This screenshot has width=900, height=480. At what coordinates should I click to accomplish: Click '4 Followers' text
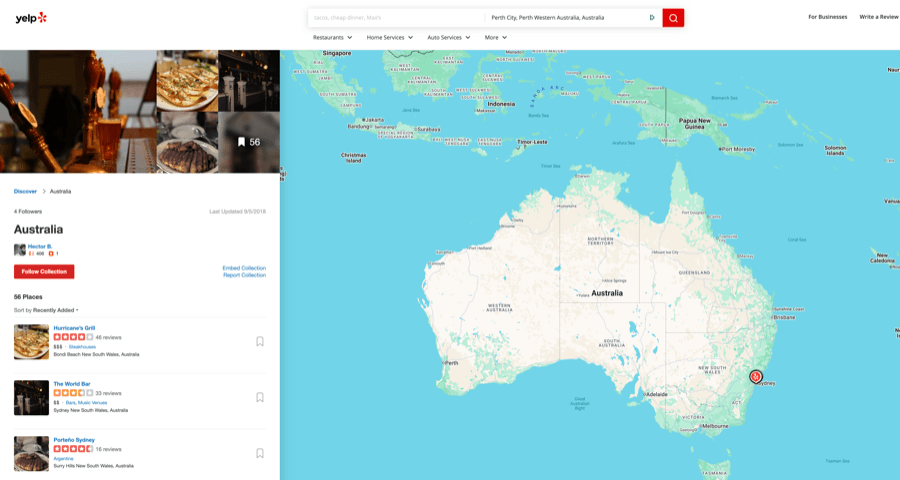click(x=28, y=211)
